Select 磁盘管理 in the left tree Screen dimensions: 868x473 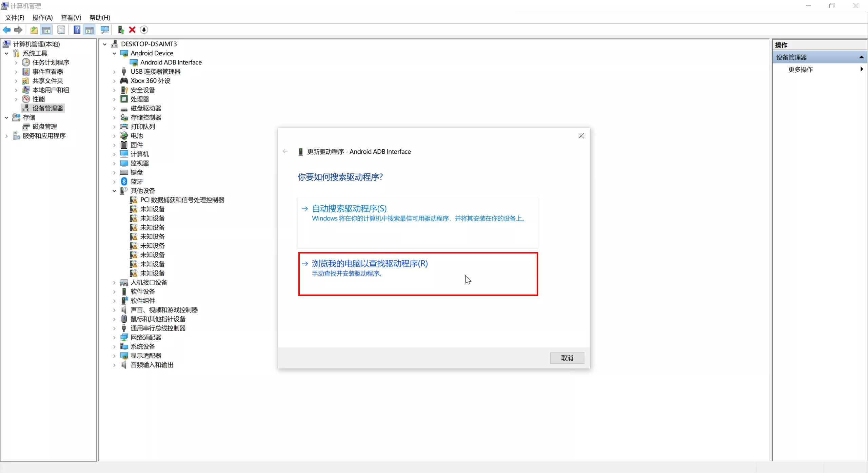[x=44, y=127]
